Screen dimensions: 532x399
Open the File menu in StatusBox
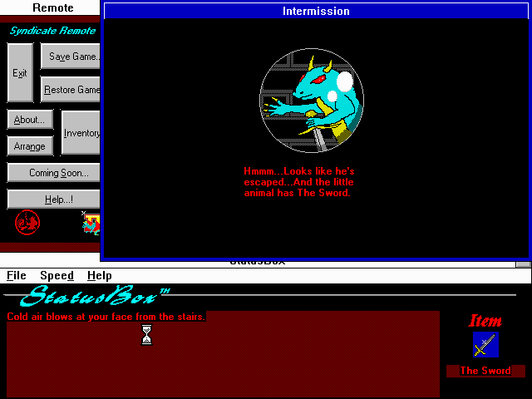17,275
